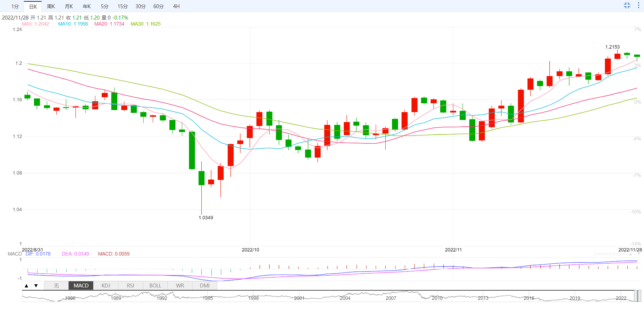
Task: Click the MA20: 1.1734 legend label
Action: click(x=109, y=24)
